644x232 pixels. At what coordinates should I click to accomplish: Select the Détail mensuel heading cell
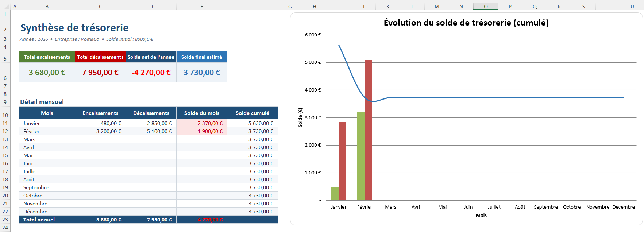[x=42, y=102]
